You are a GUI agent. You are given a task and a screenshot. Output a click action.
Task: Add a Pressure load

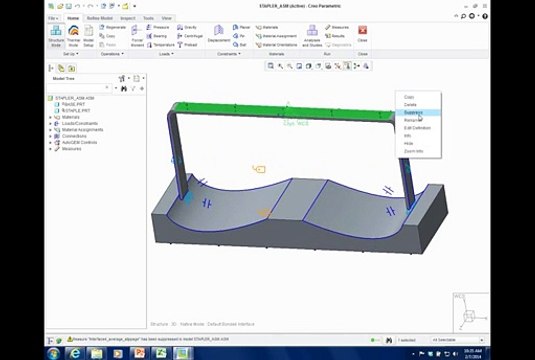(x=158, y=27)
